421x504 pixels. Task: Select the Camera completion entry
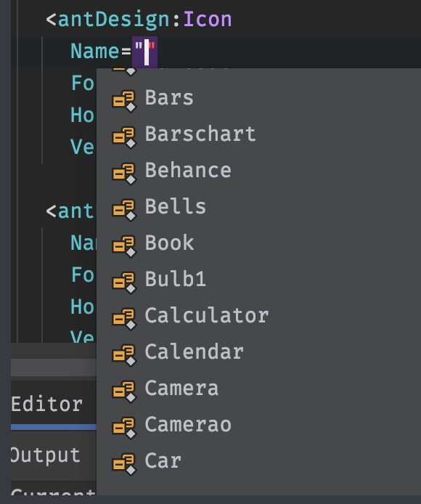tap(258, 389)
